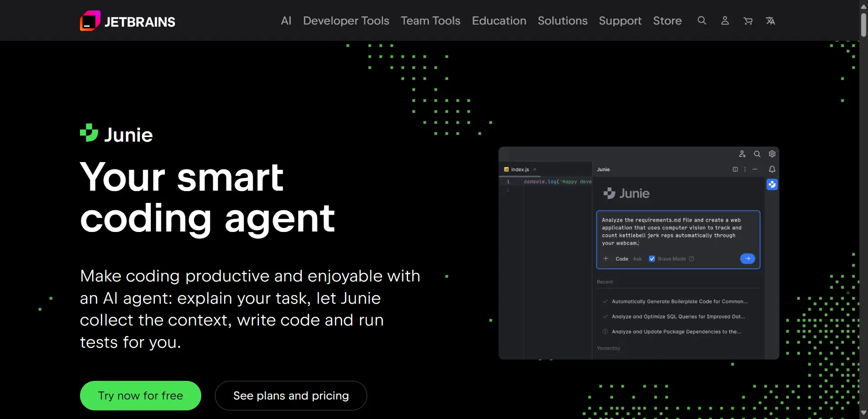Image resolution: width=868 pixels, height=419 pixels.
Task: Select Code mode in the Junie prompt
Action: [621, 259]
